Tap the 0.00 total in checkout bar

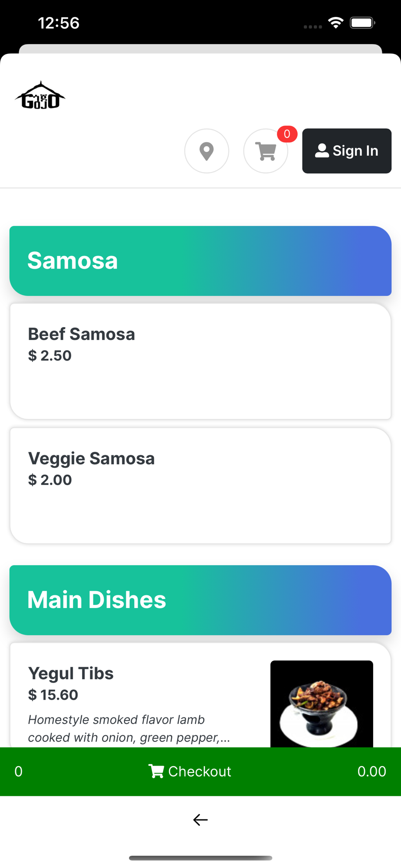(x=371, y=771)
